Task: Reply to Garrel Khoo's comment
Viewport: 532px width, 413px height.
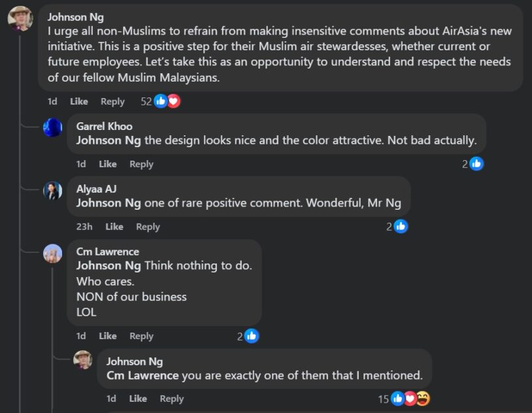Action: 141,164
